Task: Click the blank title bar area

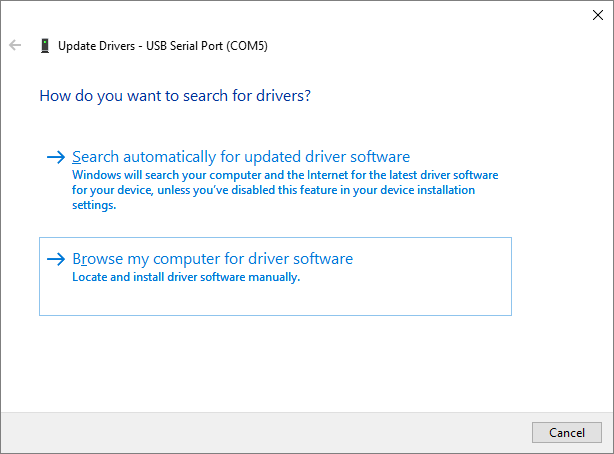Action: 300,15
